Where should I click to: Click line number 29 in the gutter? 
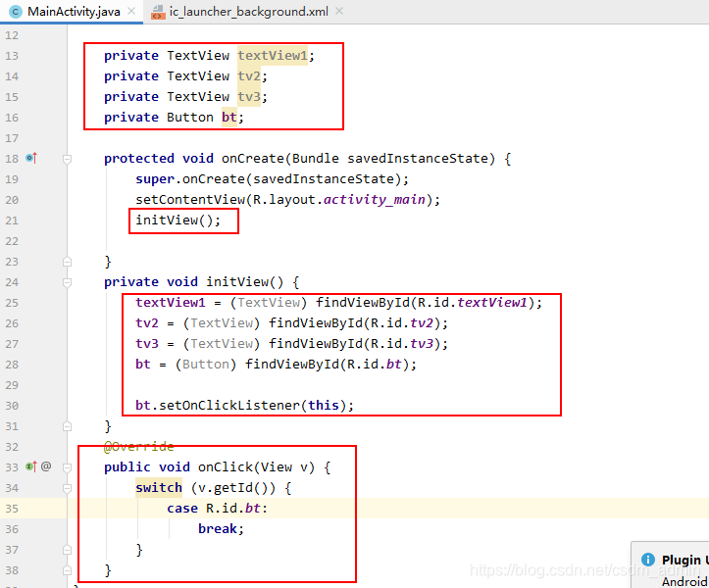(12, 385)
